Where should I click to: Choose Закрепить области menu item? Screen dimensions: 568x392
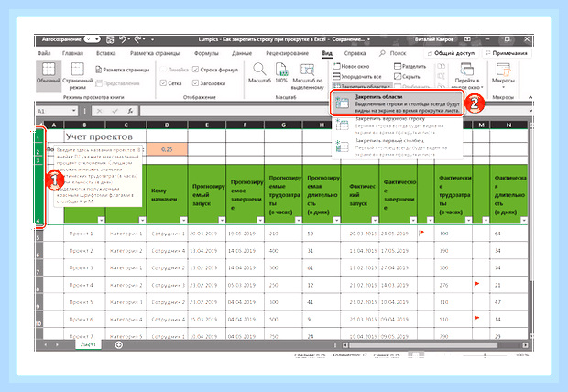397,103
